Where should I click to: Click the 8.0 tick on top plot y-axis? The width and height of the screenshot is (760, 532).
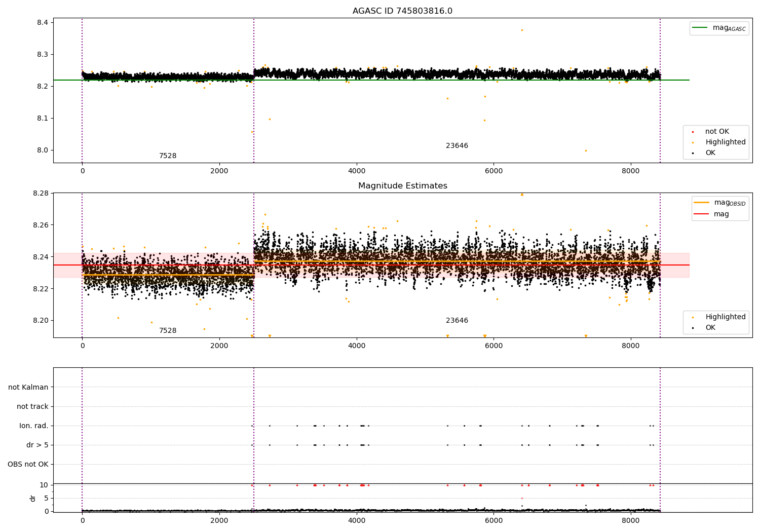click(x=43, y=150)
